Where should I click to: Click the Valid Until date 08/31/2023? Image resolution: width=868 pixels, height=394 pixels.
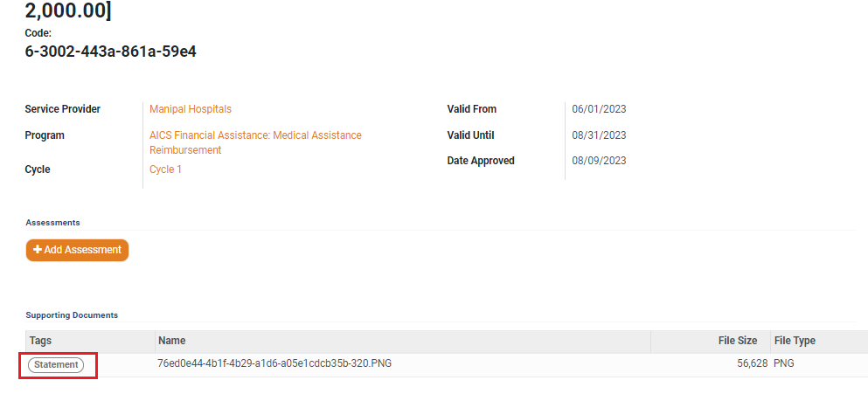click(599, 135)
